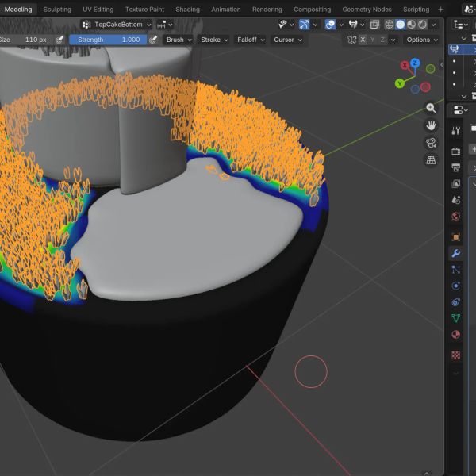
Task: Click the hand Pan view icon
Action: pos(431,125)
